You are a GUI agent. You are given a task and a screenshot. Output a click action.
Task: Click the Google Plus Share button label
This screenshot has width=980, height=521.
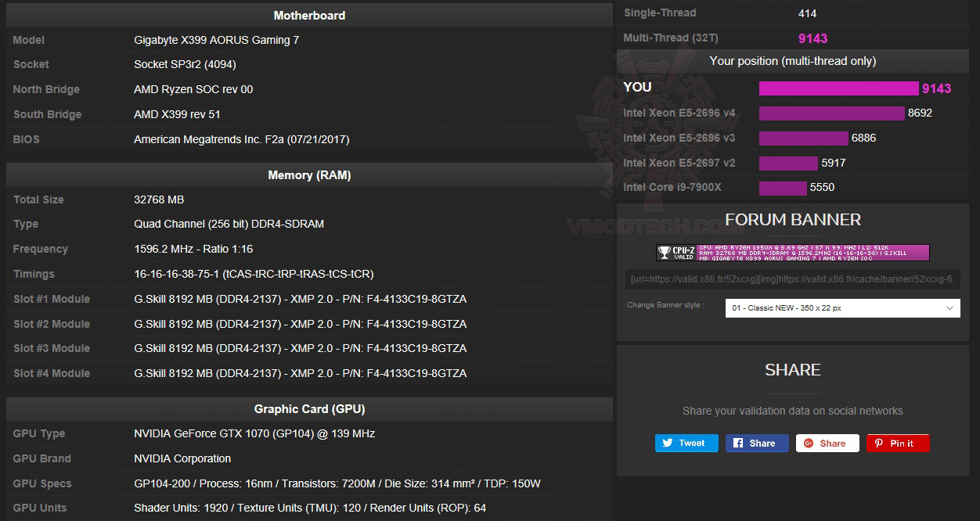click(x=833, y=443)
